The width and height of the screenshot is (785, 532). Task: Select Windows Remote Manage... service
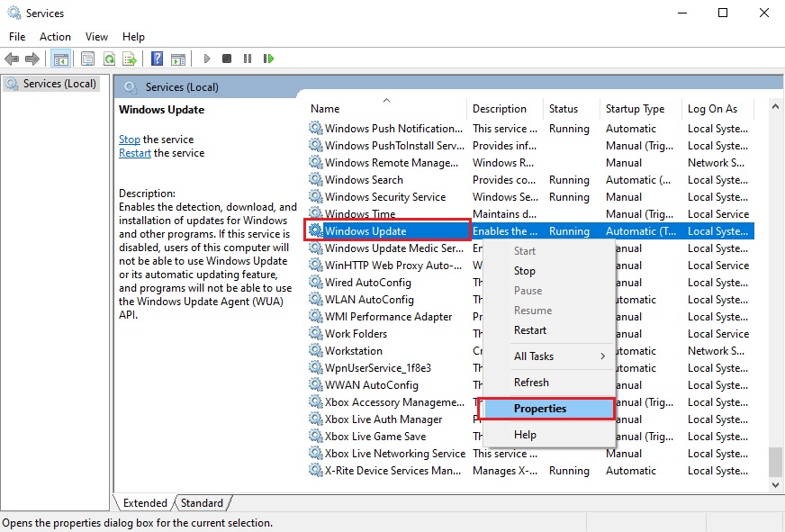click(x=530, y=162)
